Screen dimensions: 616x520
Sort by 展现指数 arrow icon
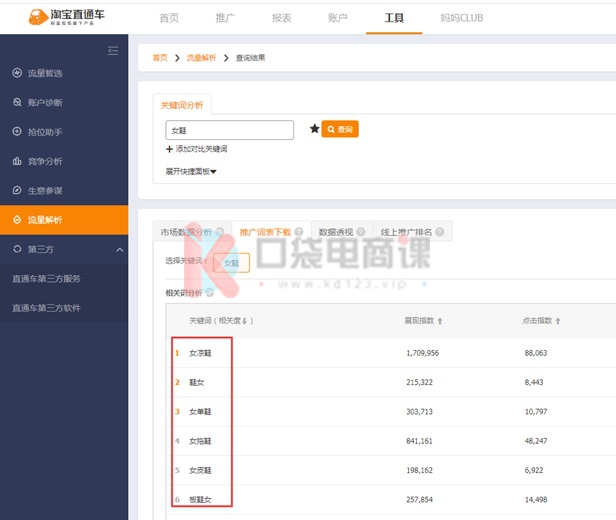click(x=440, y=321)
